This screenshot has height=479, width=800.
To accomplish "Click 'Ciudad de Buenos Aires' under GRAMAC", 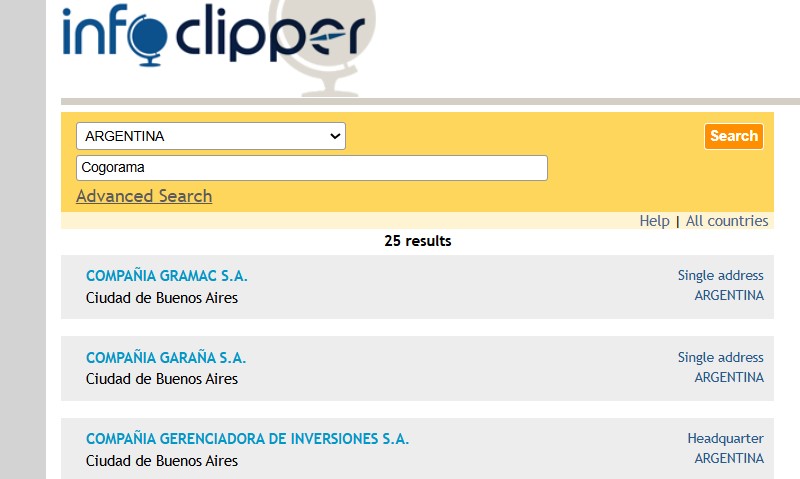I will click(162, 298).
